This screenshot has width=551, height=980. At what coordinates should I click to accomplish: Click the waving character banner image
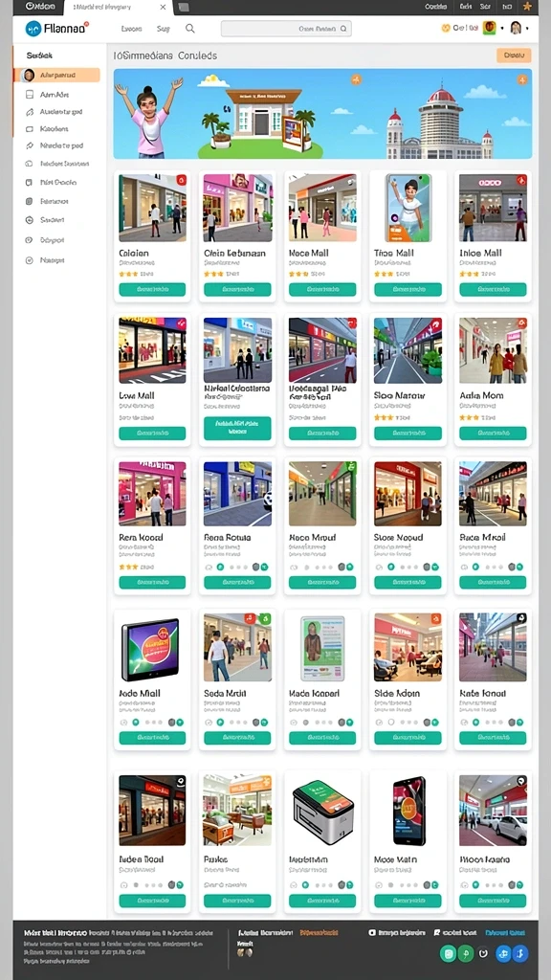(148, 116)
